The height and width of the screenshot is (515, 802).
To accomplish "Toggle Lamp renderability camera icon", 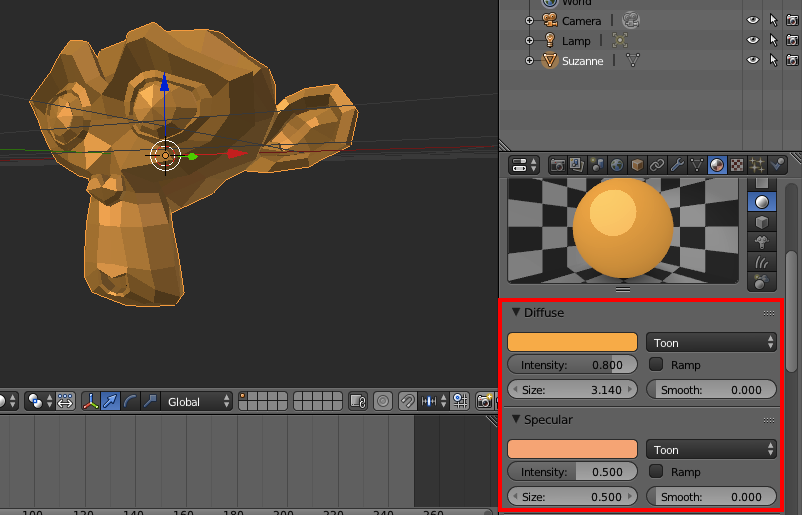I will pyautogui.click(x=792, y=40).
